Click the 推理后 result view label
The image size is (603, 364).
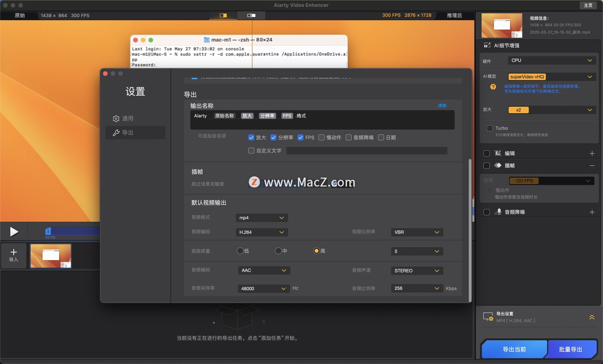[454, 15]
